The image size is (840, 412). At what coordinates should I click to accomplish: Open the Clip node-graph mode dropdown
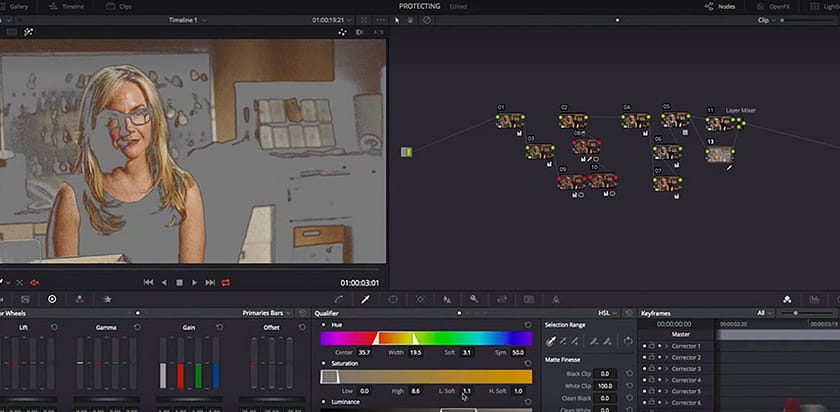pos(766,20)
